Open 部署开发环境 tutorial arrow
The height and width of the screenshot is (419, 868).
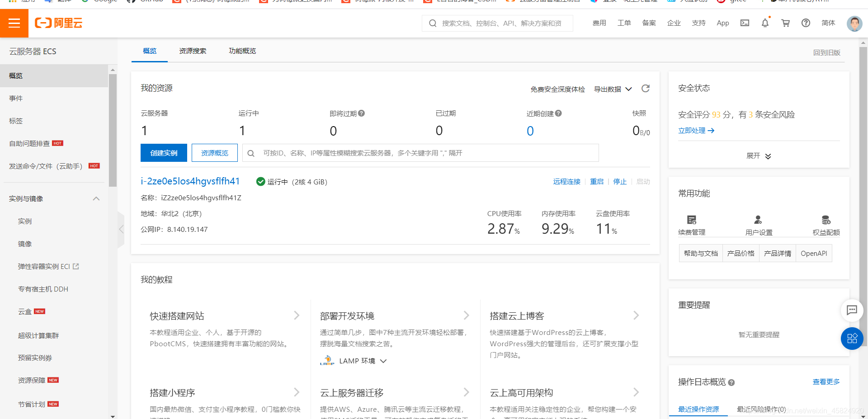[466, 315]
